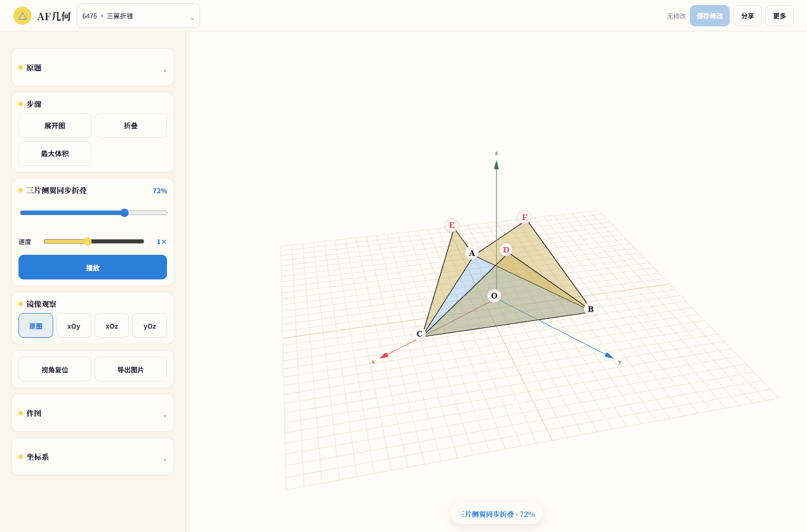The image size is (807, 532).
Task: Switch mirror view to yOz
Action: pos(150,325)
